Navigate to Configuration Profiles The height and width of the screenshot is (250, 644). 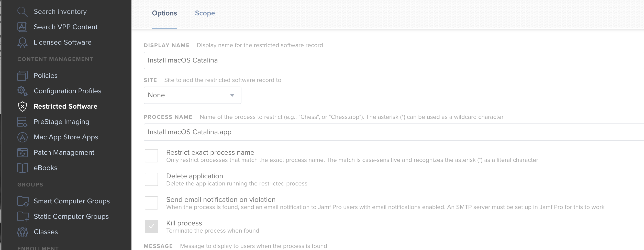[x=68, y=91]
